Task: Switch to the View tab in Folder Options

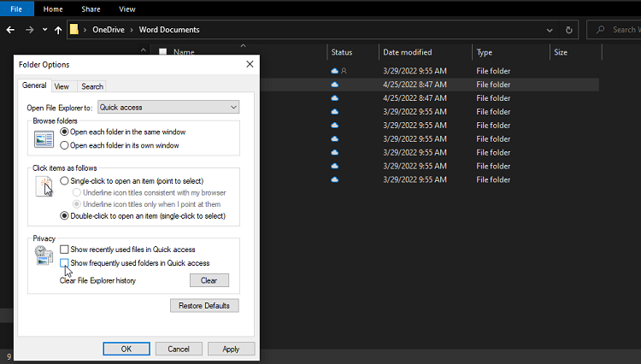Action: (62, 86)
